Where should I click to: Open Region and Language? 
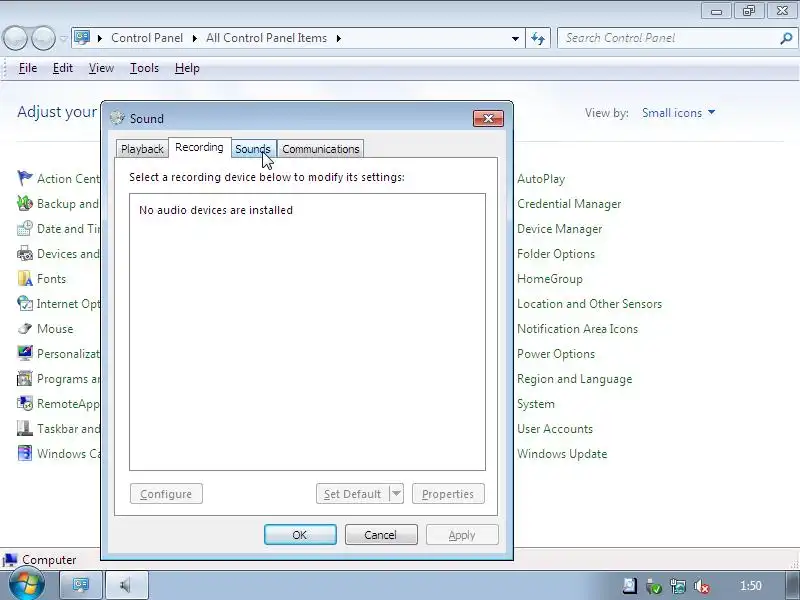tap(574, 379)
